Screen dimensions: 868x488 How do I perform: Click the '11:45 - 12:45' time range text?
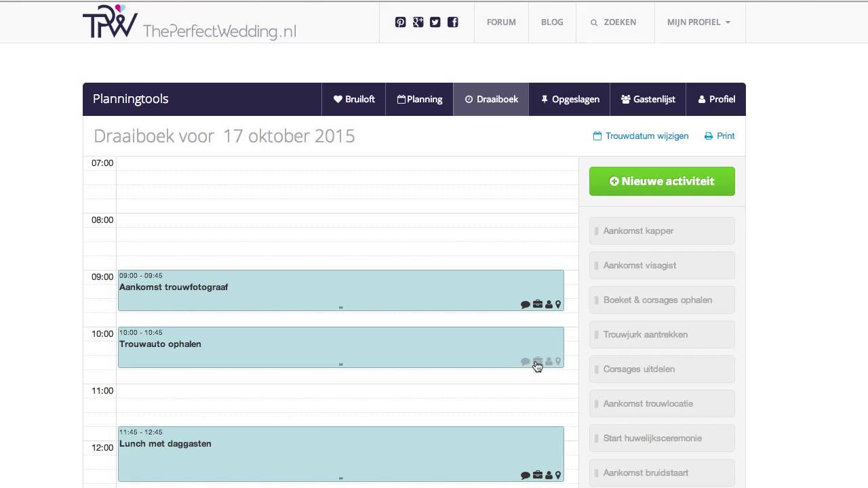141,432
